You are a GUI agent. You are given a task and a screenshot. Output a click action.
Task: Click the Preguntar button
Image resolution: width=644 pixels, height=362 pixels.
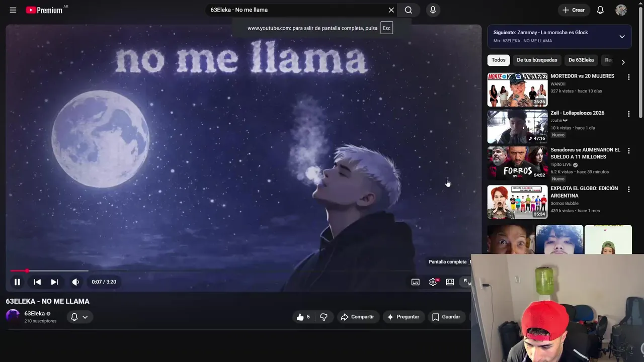(x=403, y=317)
